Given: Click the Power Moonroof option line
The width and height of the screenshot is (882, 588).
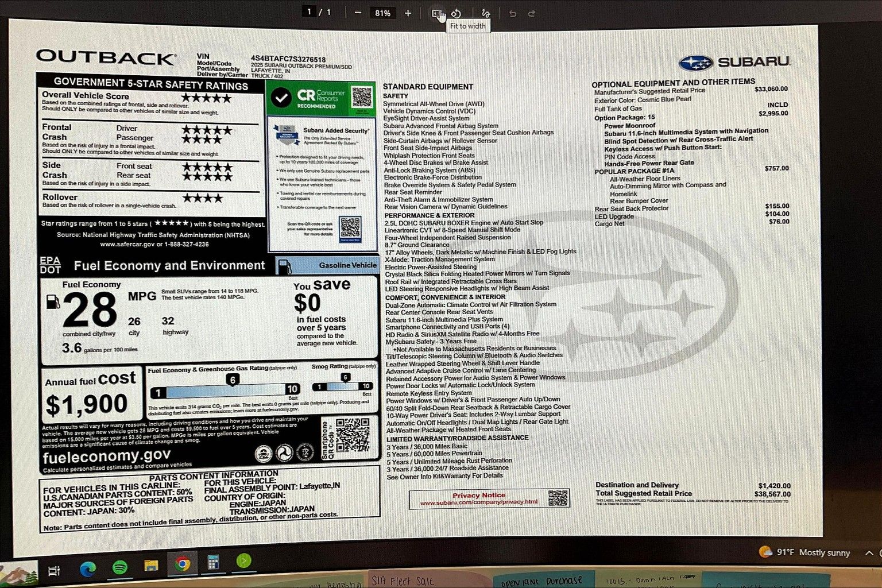Looking at the screenshot, I should point(629,126).
